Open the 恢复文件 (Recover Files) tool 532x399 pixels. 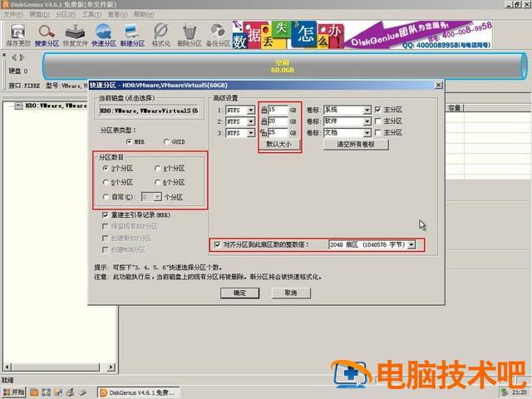point(76,33)
